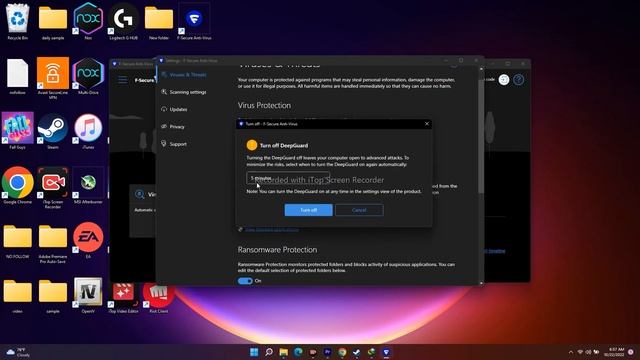
Task: Select the daily sample folder on desktop
Action: pos(53,22)
